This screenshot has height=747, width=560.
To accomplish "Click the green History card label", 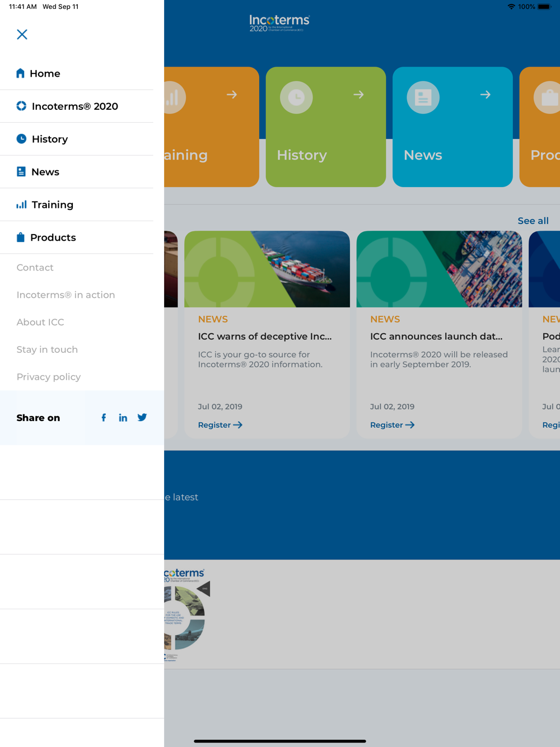I will [x=302, y=155].
